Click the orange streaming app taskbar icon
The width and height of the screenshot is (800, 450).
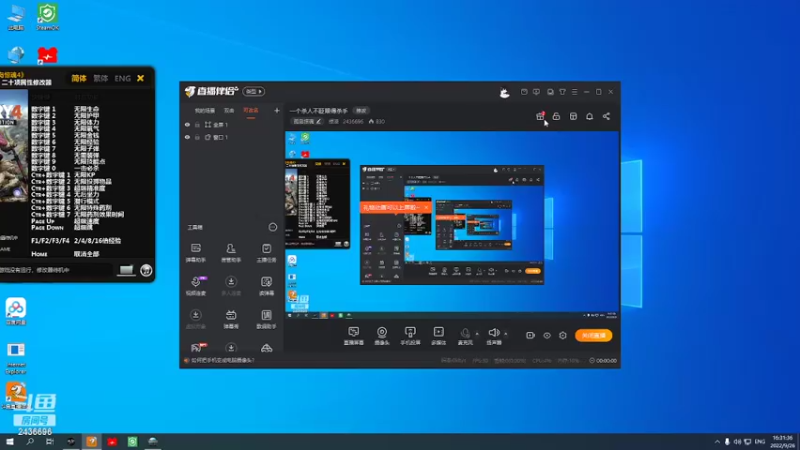click(x=92, y=441)
